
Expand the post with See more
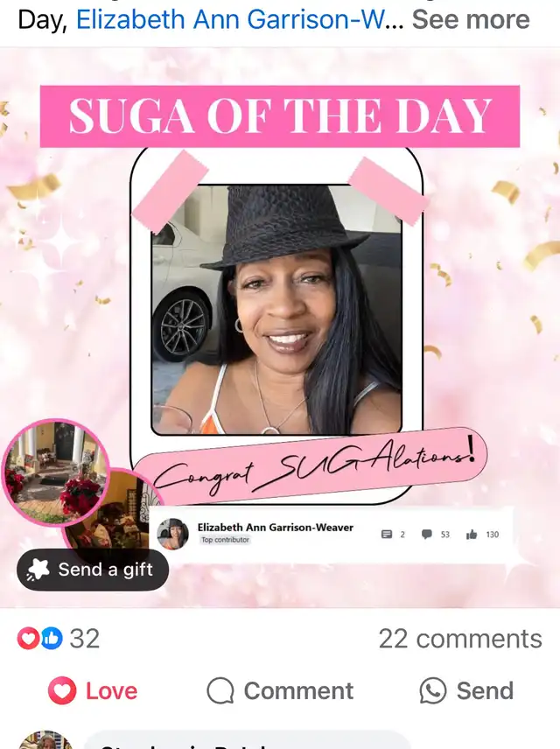click(471, 19)
